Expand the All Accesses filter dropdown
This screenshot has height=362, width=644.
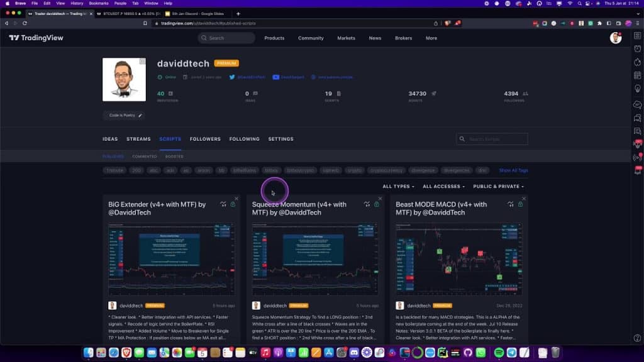pos(443,187)
